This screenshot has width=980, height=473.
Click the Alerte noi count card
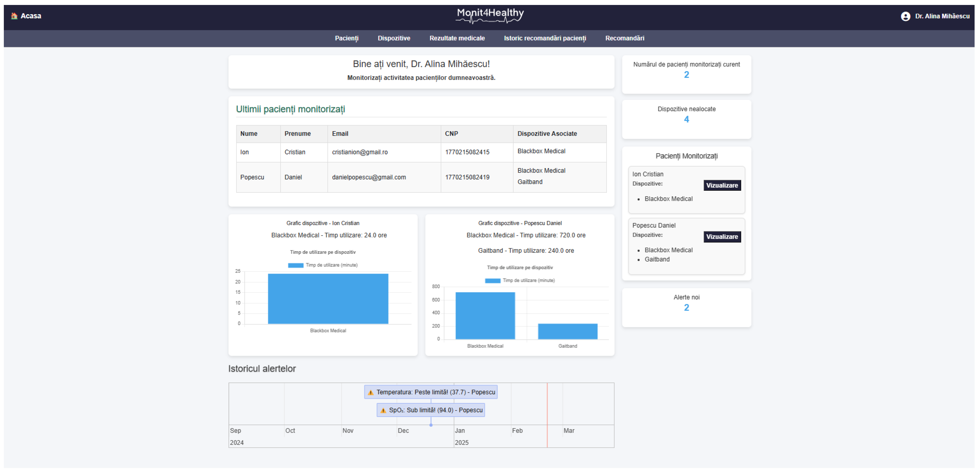click(686, 308)
